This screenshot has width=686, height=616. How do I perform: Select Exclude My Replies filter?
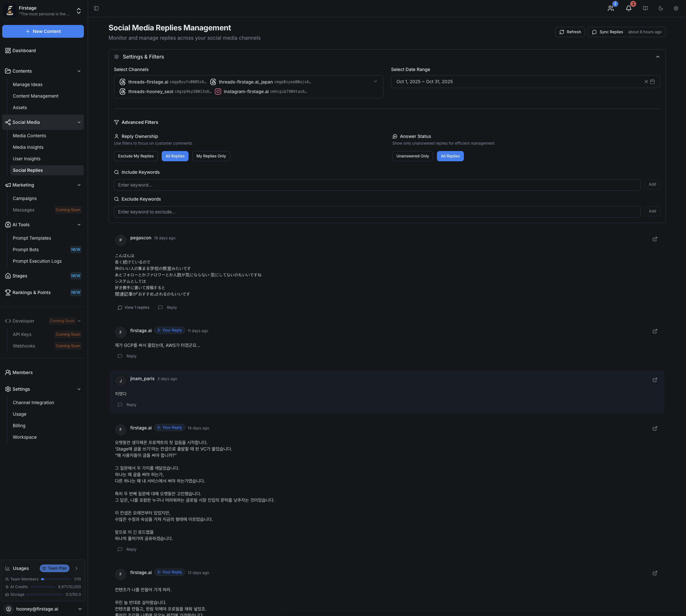(136, 156)
